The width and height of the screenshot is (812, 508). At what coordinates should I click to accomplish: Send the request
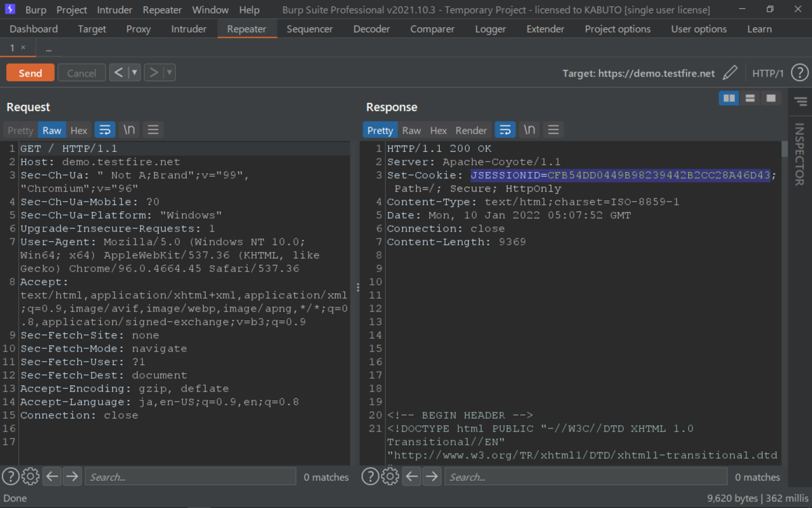click(x=30, y=72)
